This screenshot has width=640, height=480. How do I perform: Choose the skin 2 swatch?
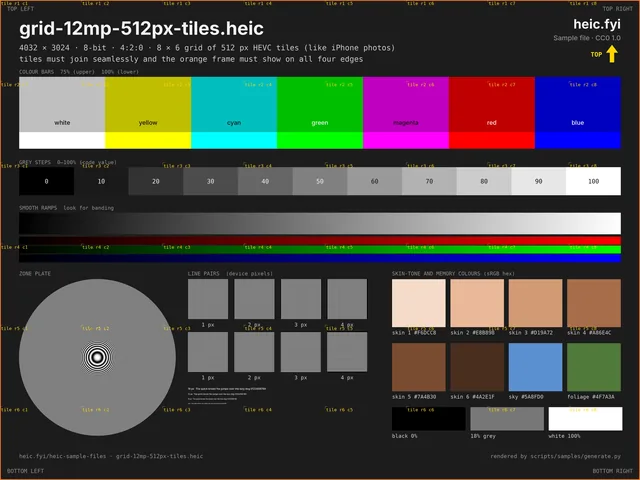click(x=477, y=303)
